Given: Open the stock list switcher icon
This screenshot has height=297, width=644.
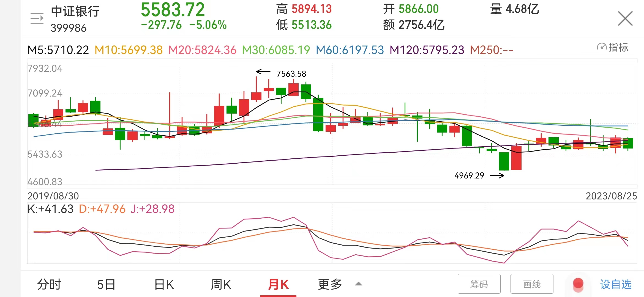Looking at the screenshot, I should (x=37, y=18).
